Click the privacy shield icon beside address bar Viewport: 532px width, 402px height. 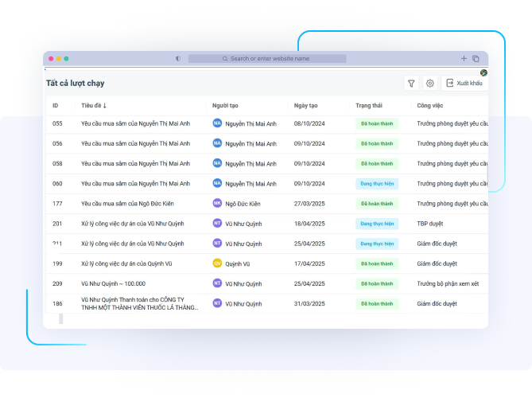point(177,58)
